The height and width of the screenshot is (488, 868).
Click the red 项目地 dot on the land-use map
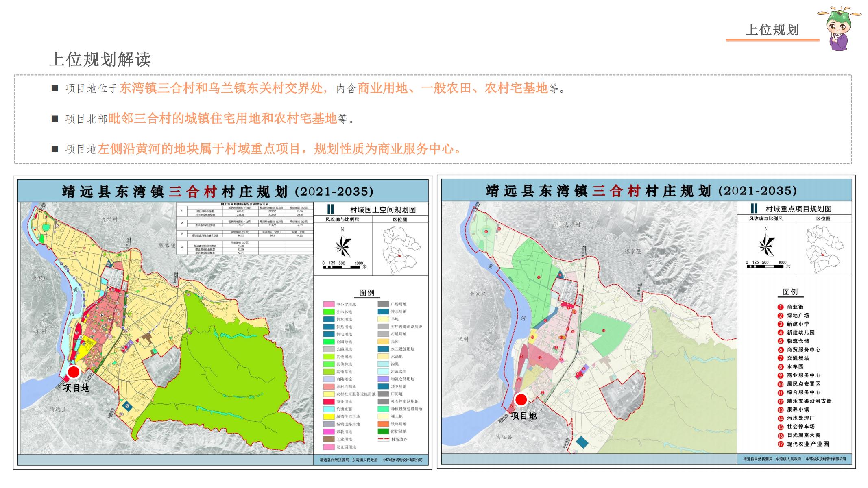click(74, 372)
